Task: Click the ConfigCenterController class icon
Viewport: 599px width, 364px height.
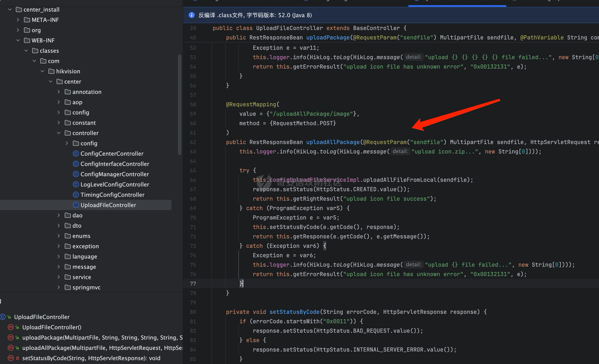Action: [x=76, y=153]
